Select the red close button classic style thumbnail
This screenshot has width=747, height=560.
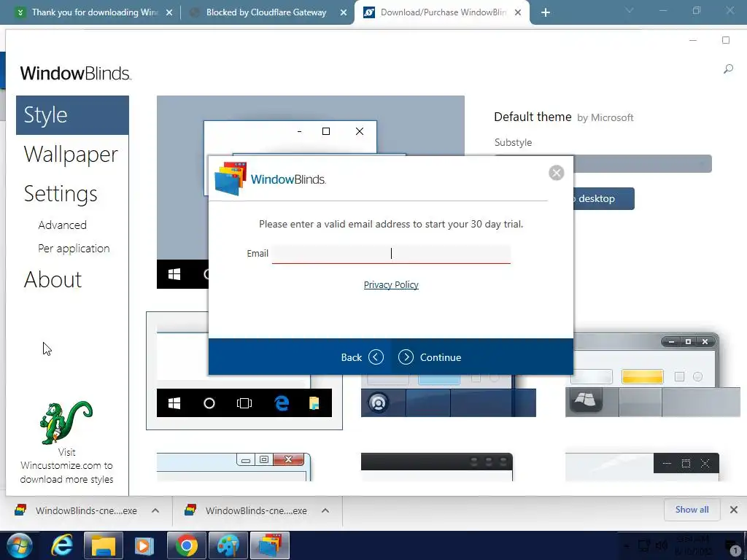point(233,467)
